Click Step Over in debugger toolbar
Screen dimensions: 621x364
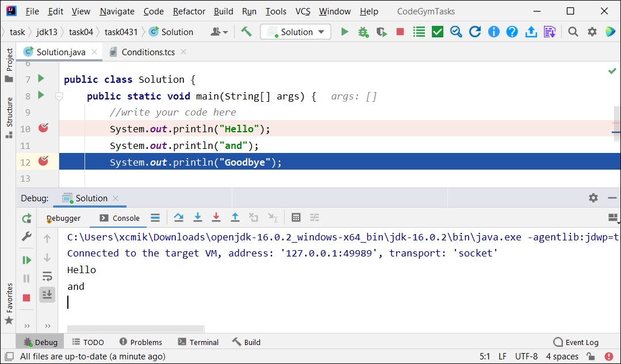[179, 217]
